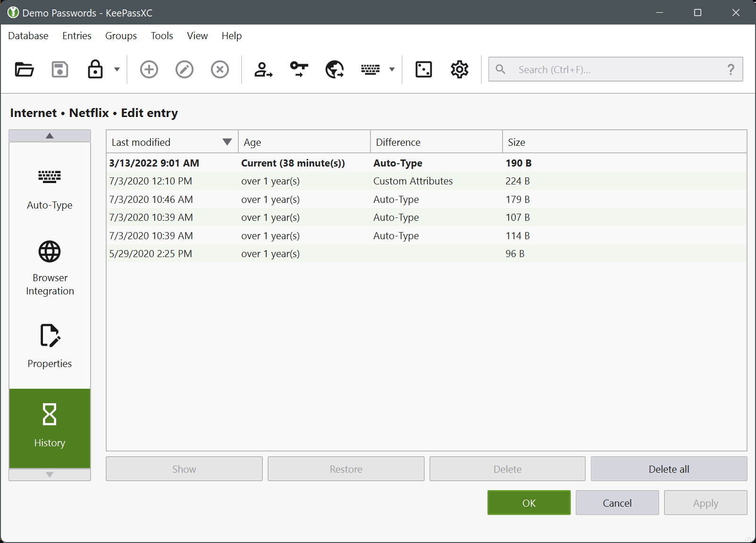Click the Add New Entry plus icon

click(x=149, y=70)
